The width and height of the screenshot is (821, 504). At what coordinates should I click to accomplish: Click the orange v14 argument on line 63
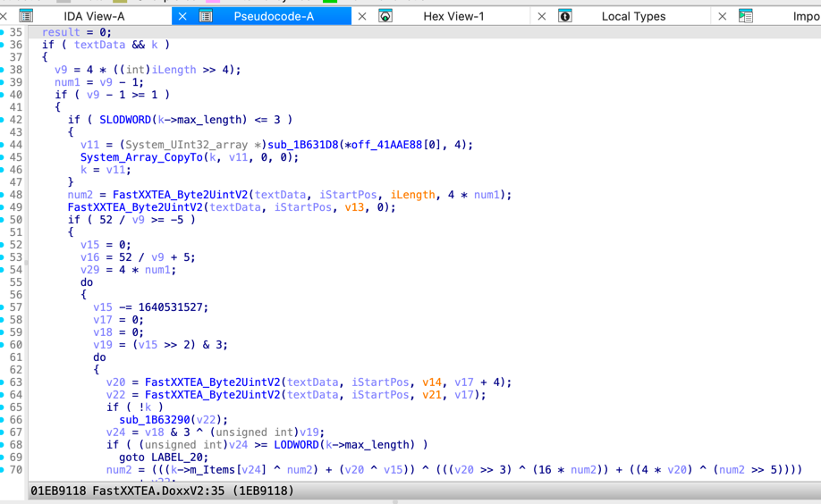point(432,382)
